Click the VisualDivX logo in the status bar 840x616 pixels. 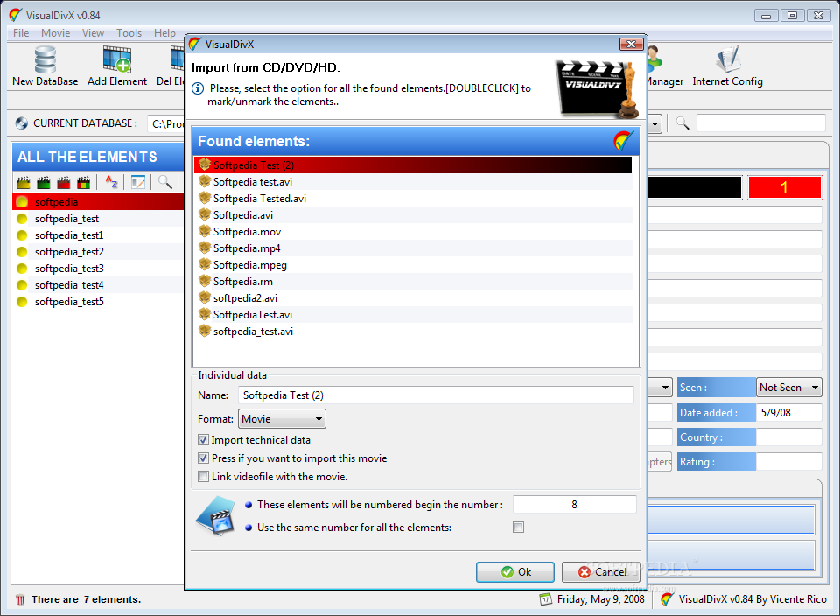pos(667,599)
